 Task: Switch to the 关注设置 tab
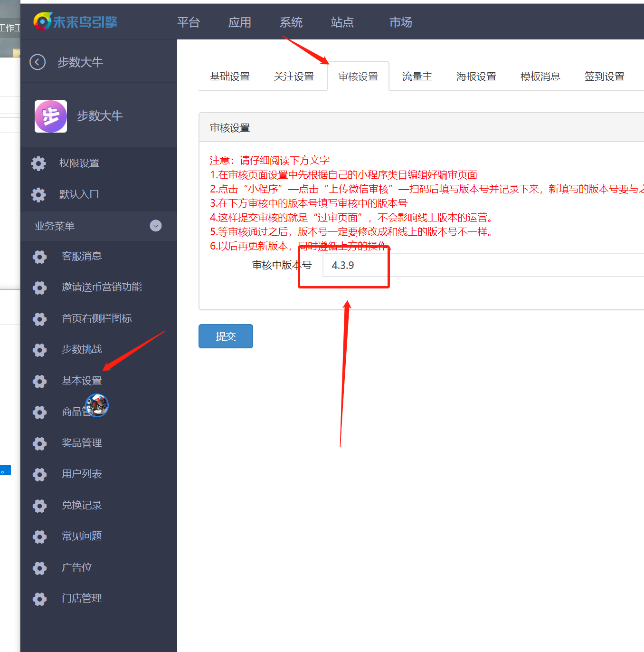click(294, 77)
